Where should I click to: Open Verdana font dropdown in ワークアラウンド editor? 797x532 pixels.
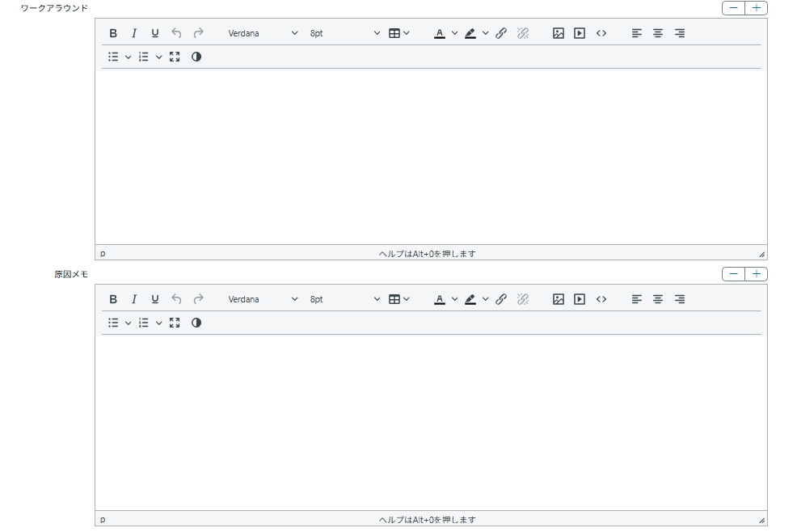click(x=263, y=33)
